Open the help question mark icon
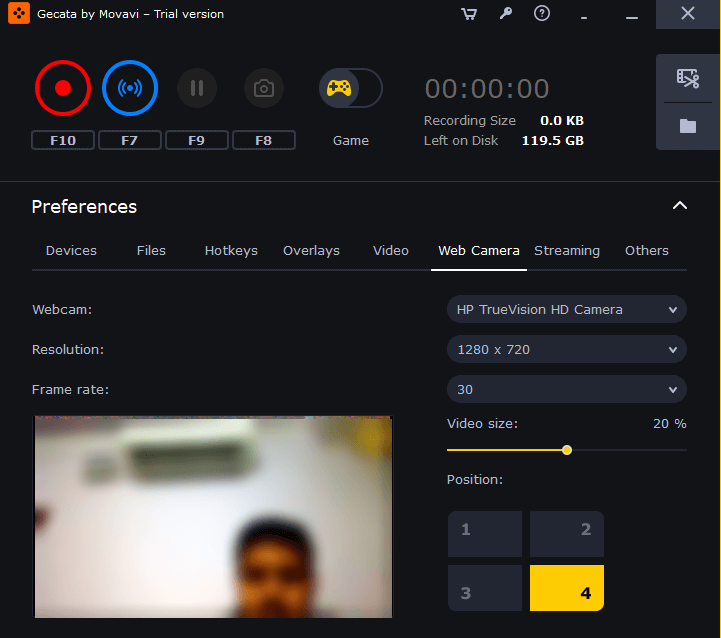The width and height of the screenshot is (721, 638). coord(542,13)
